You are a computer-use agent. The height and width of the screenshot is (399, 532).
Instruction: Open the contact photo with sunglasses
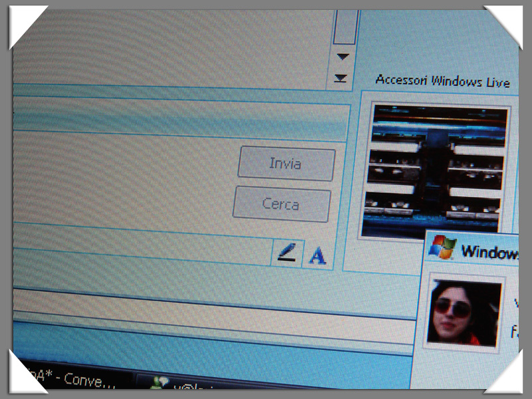[464, 312]
